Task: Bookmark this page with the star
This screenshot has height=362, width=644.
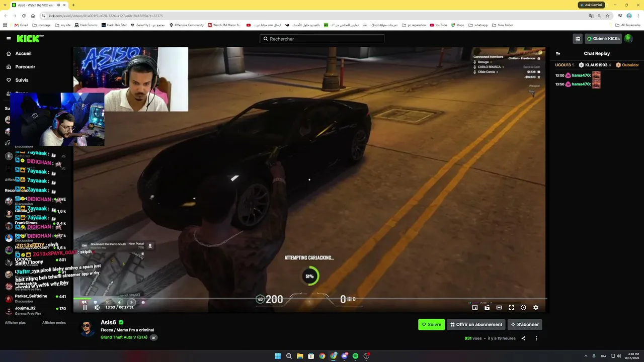Action: (607, 16)
